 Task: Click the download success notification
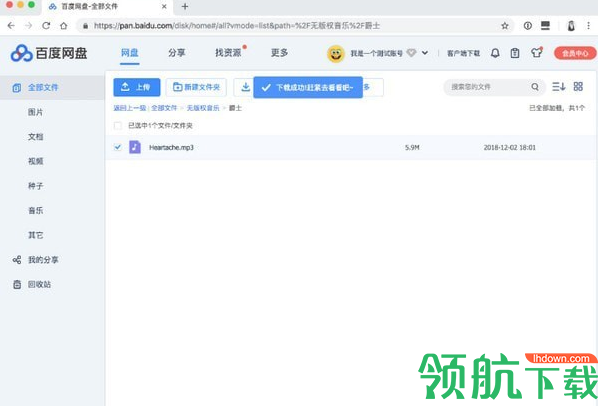(x=308, y=87)
